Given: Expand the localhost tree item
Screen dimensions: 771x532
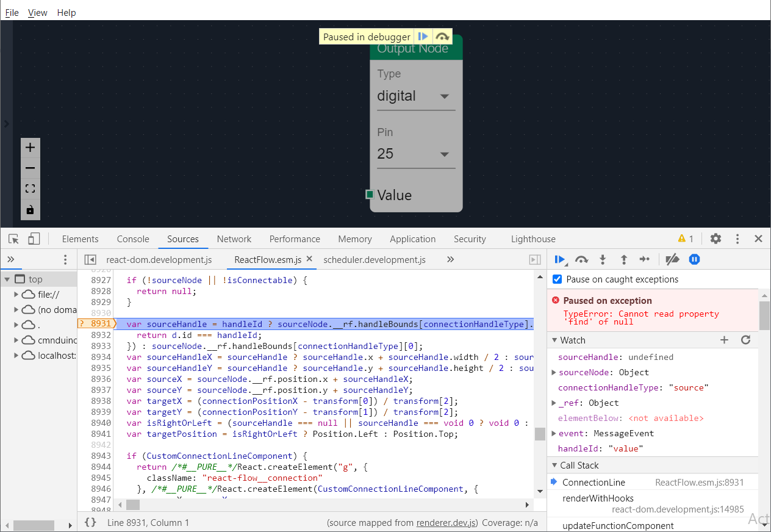Looking at the screenshot, I should click(16, 355).
